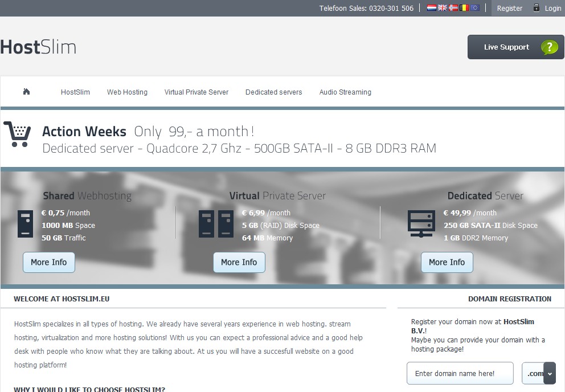Click the 'DOMAIN REGISTRATION' heading
The image size is (565, 392).
pyautogui.click(x=510, y=299)
